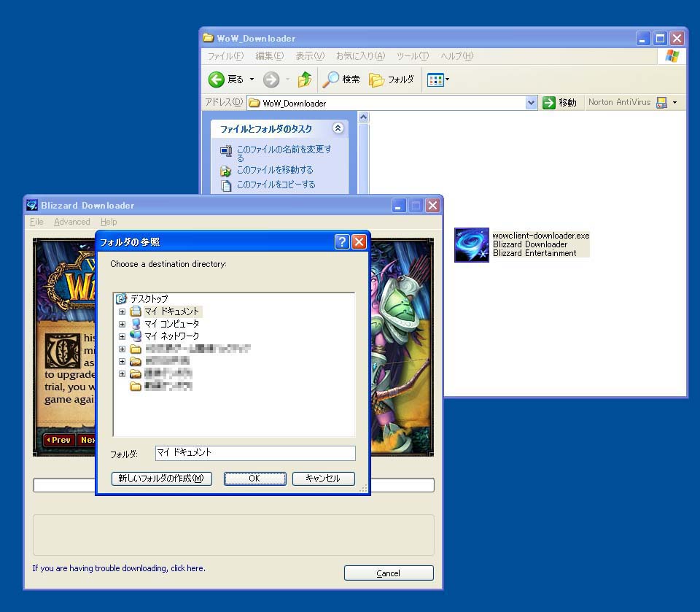Viewport: 700px width, 612px height.
Task: Collapse the ファイルとフォルダのタスク panel
Action: 338,128
